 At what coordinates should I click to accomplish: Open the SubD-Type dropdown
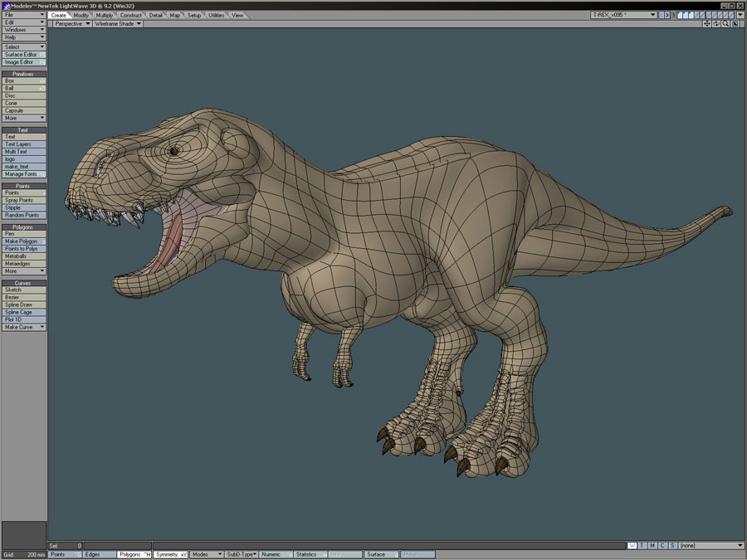point(242,555)
